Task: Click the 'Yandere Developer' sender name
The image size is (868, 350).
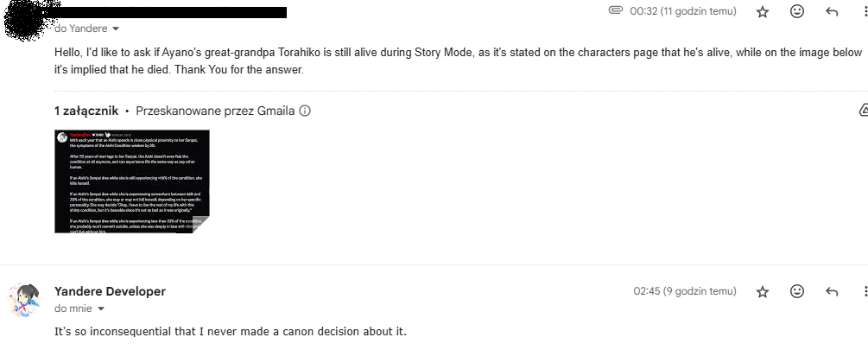Action: pos(110,291)
